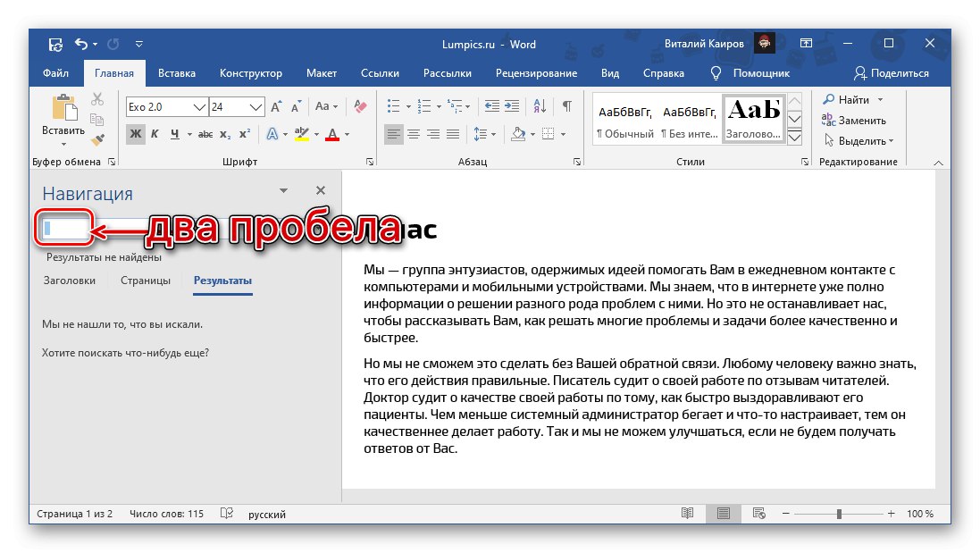Center-align text with the Center icon
This screenshot has height=553, width=980.
(413, 135)
